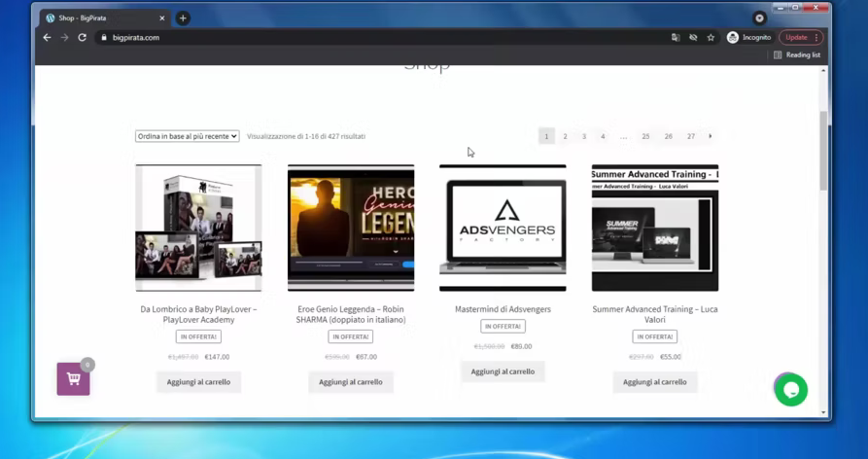Go to results page 3

(x=583, y=136)
